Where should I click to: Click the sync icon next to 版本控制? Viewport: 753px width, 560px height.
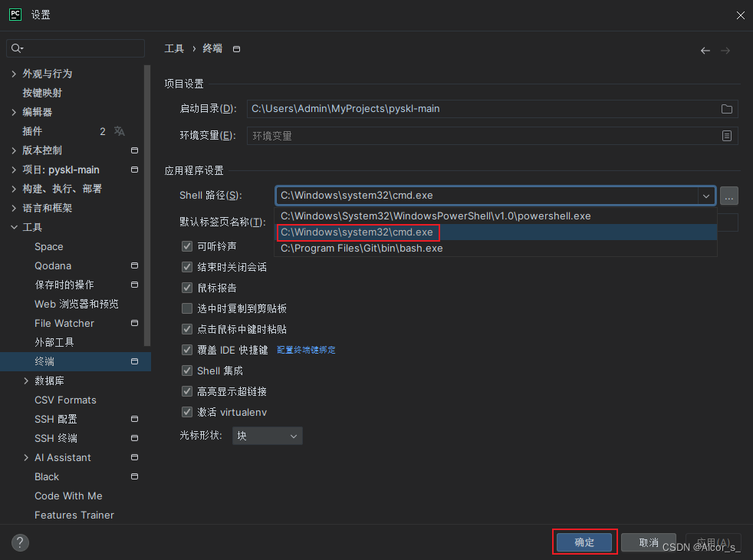134,150
